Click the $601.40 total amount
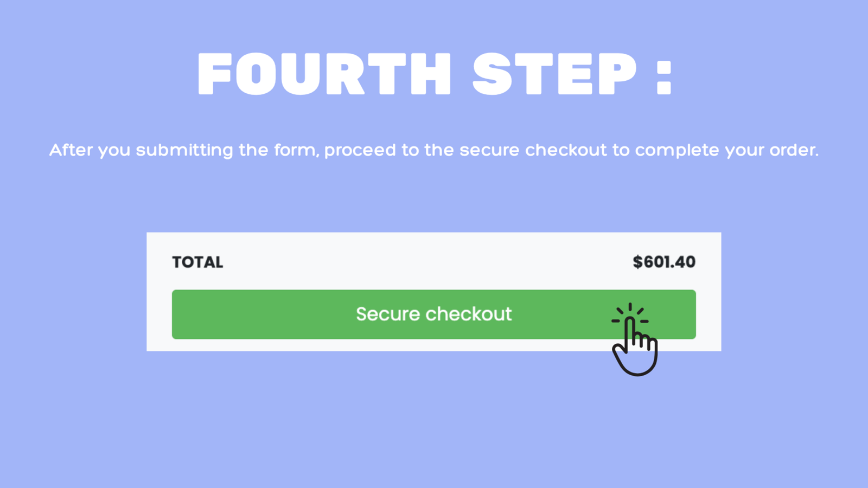 [664, 262]
